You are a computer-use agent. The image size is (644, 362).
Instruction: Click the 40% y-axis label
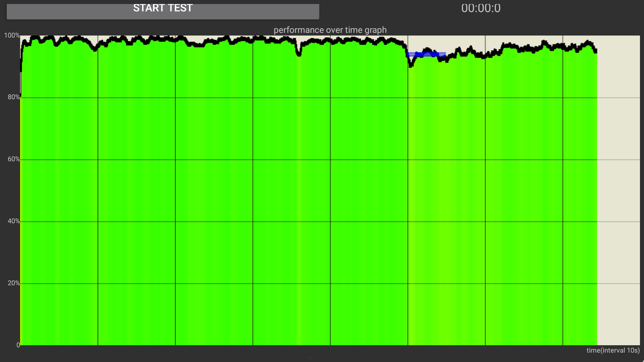click(14, 221)
